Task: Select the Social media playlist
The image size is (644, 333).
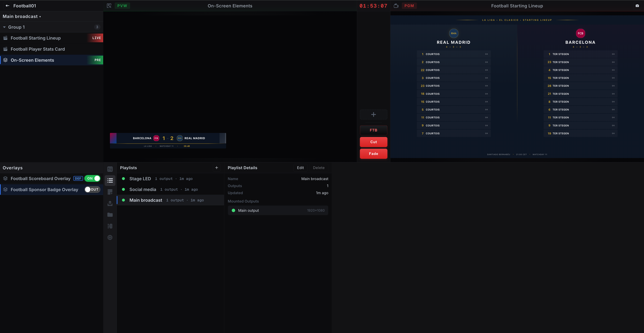Action: 171,189
